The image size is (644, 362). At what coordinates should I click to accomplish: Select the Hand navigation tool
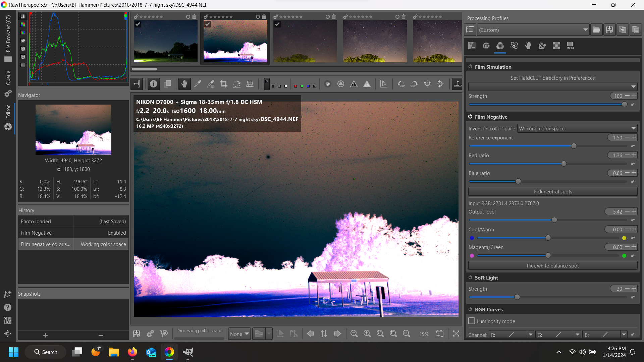184,84
